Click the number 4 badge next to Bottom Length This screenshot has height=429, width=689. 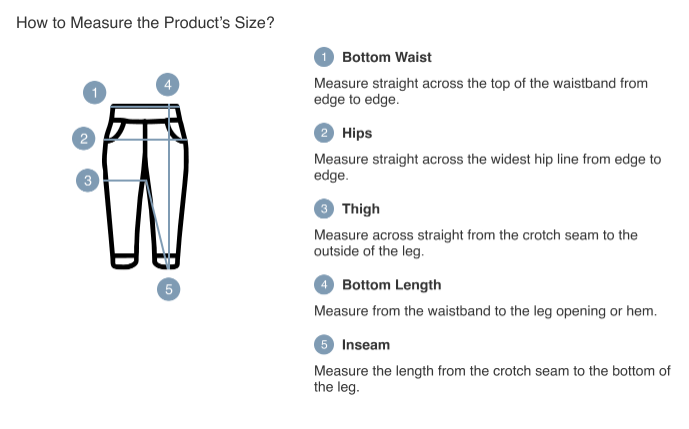pyautogui.click(x=324, y=285)
